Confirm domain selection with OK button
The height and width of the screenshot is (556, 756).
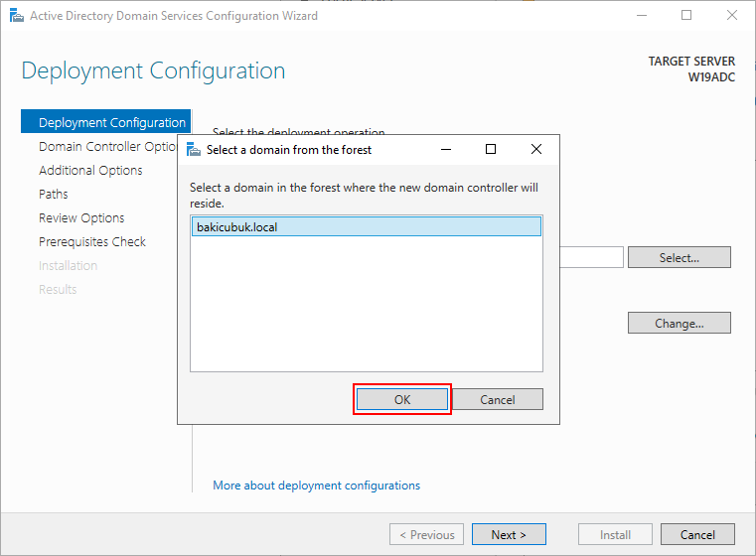tap(402, 399)
